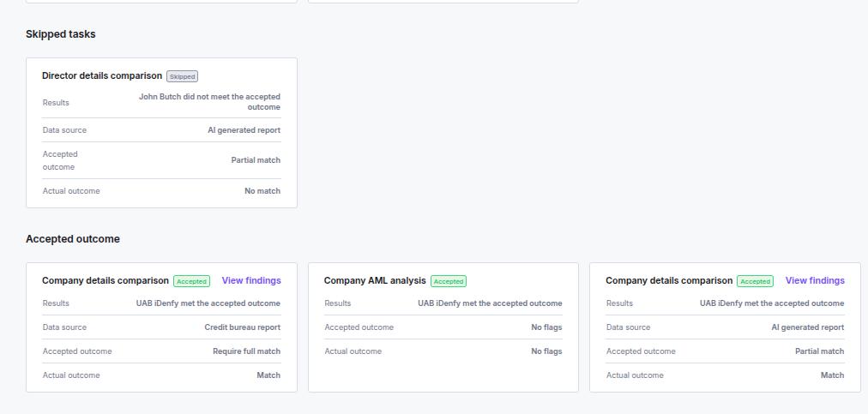Click AI generated report in the Director card
This screenshot has height=414, width=868.
coord(244,130)
